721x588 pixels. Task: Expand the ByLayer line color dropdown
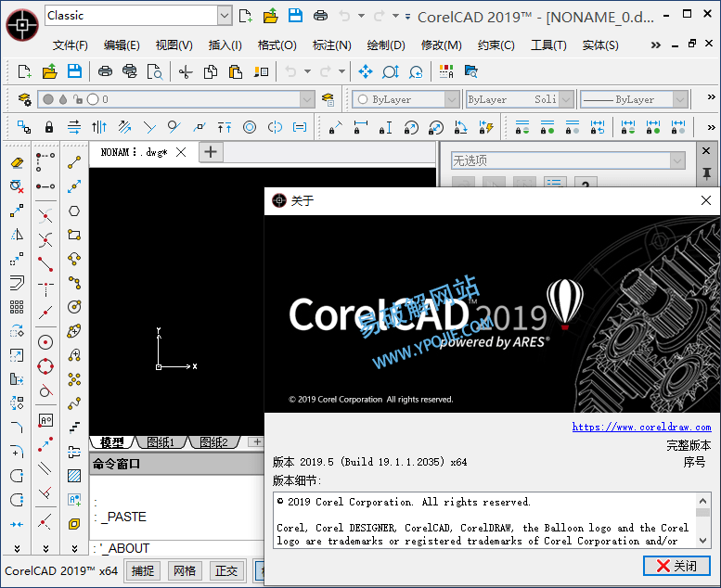452,99
